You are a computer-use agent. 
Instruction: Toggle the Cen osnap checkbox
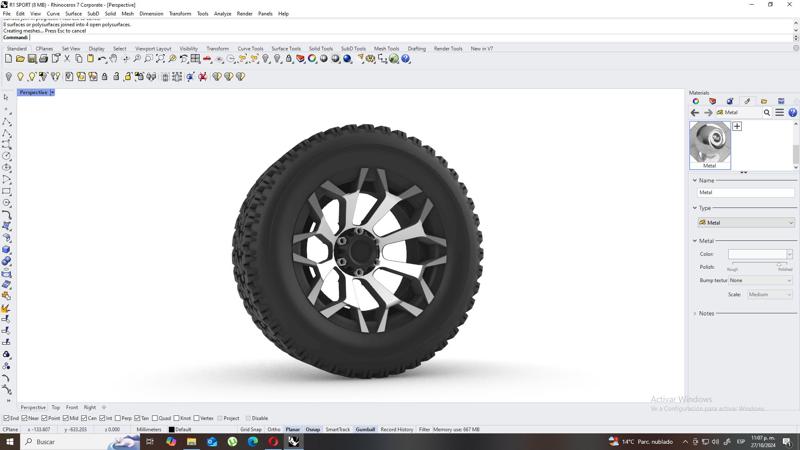(x=84, y=418)
